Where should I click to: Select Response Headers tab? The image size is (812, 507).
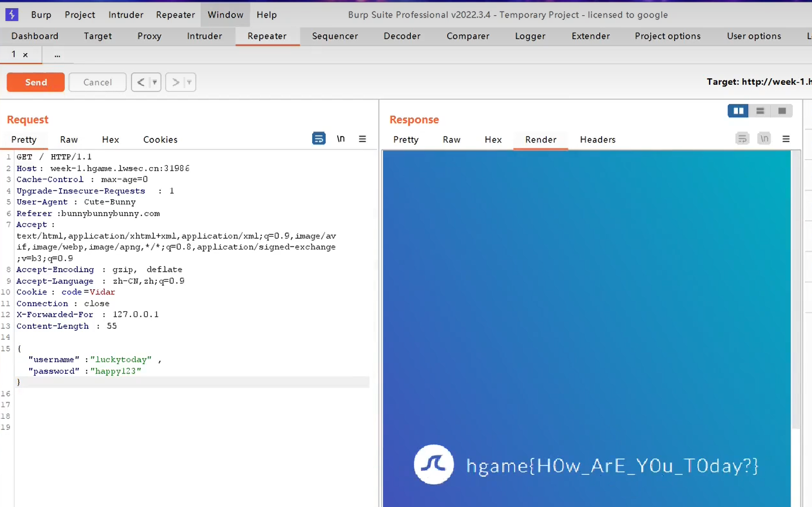tap(597, 140)
